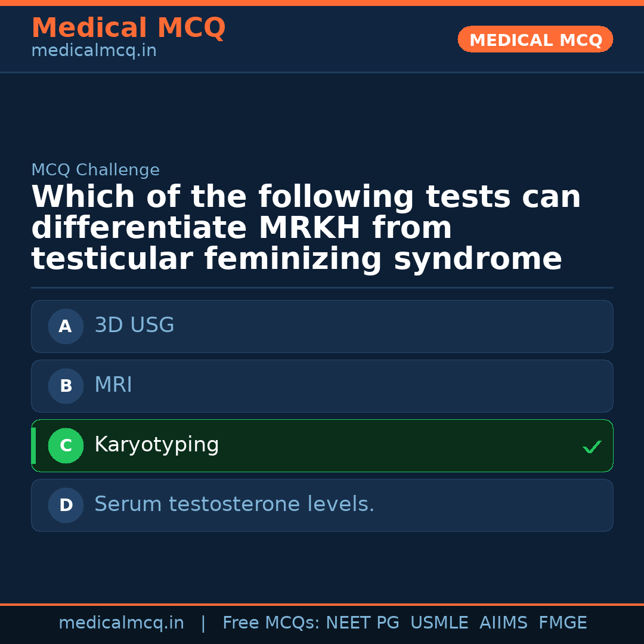
Task: Open medicalmcq.in link under header title
Action: [x=94, y=51]
